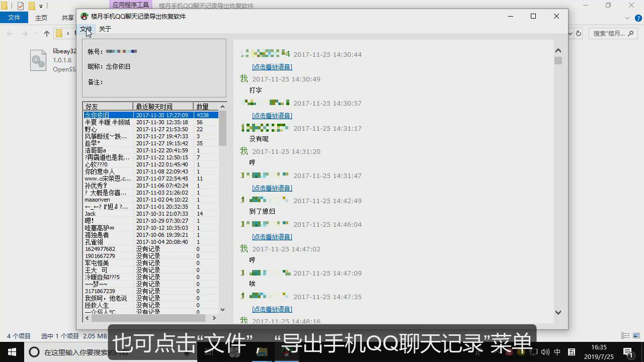Open the taskbar notification center
644x362 pixels.
coord(628,352)
